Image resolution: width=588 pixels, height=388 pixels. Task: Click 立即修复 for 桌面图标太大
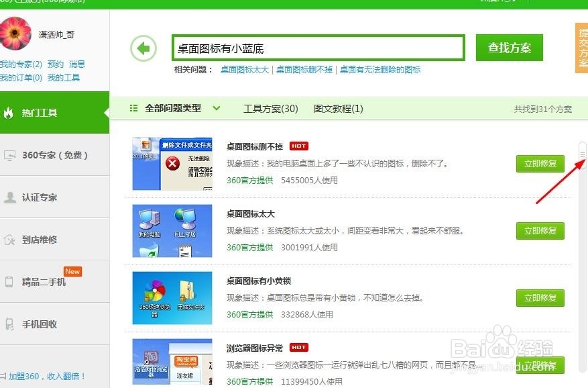[540, 231]
